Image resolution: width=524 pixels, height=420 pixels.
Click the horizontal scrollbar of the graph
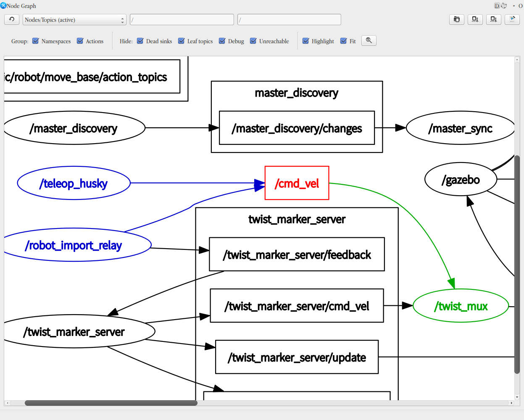tap(111, 403)
